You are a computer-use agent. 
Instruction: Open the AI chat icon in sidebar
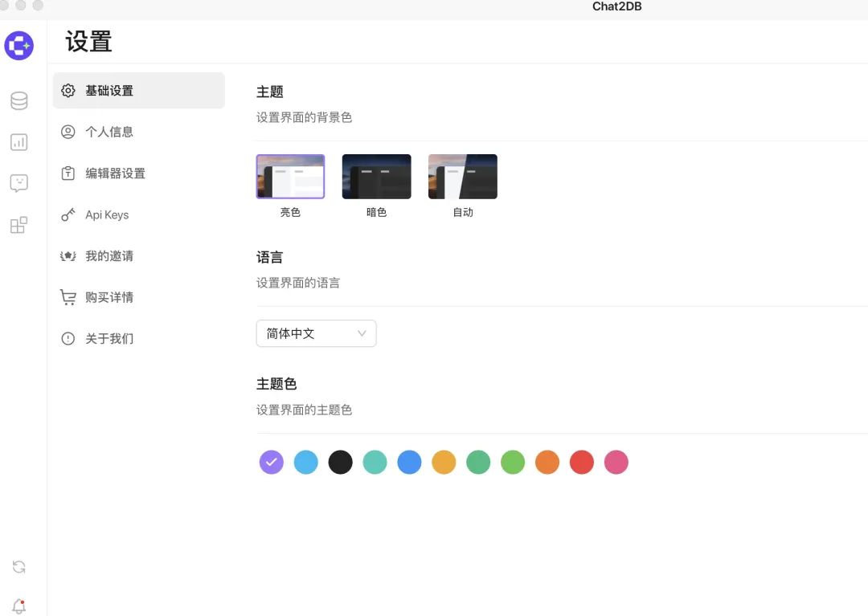tap(18, 183)
